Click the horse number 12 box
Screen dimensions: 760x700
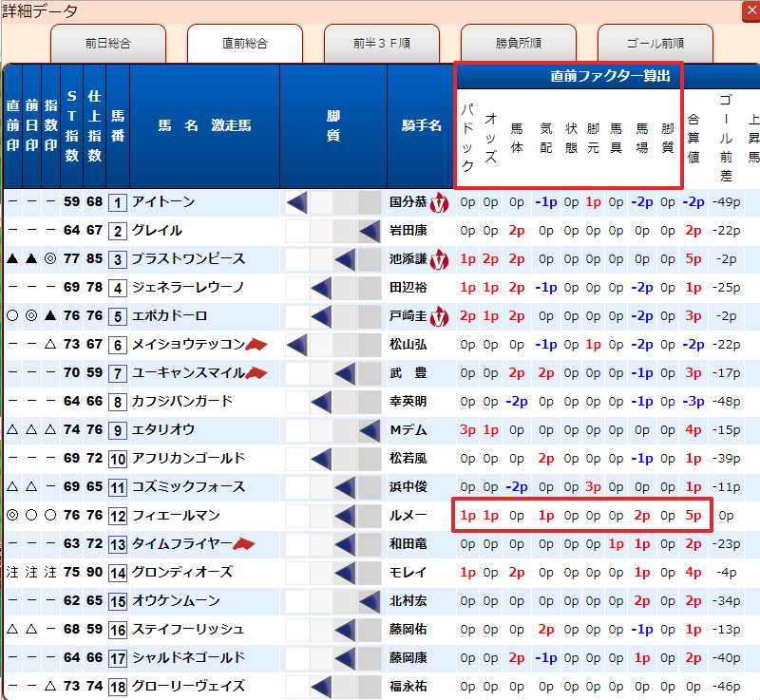coord(118,517)
